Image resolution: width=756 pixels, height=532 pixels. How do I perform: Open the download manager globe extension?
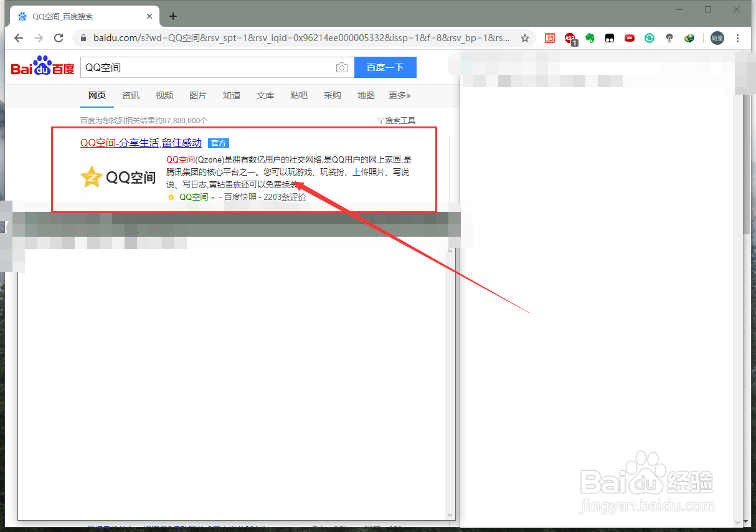pos(689,38)
